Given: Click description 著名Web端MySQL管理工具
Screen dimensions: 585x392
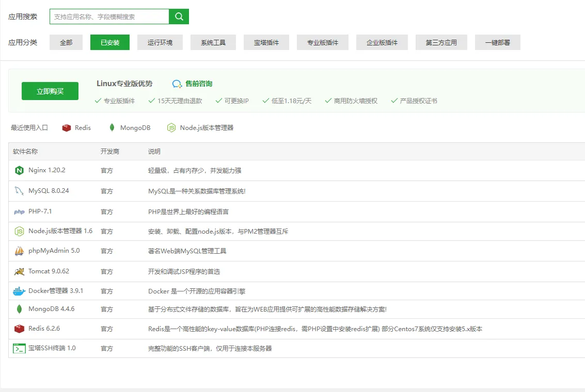Looking at the screenshot, I should click(x=187, y=251).
